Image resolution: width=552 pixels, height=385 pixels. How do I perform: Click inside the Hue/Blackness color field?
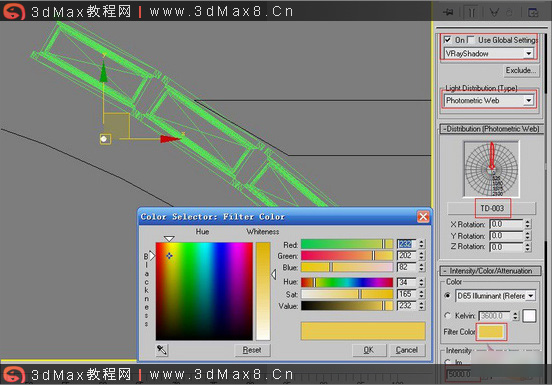(204, 291)
